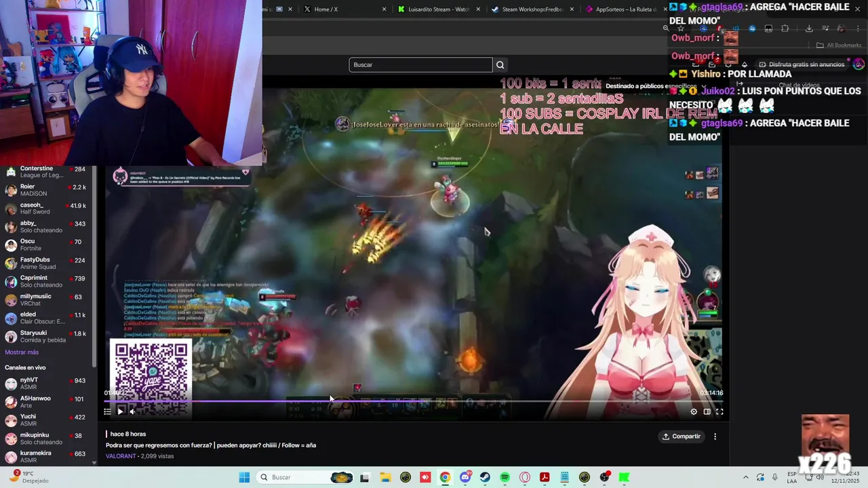Open elded channel avatar in sidebar

[11, 318]
